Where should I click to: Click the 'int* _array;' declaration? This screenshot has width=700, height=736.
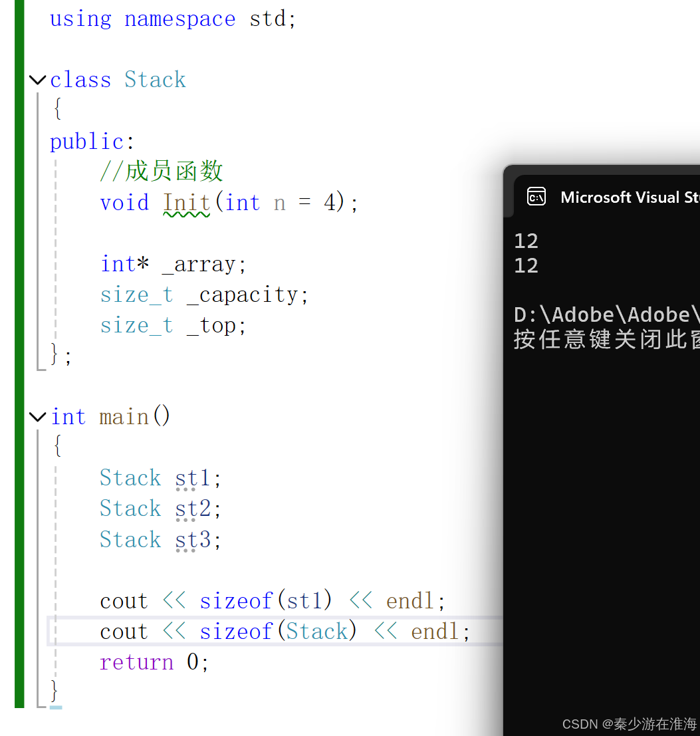(x=173, y=264)
